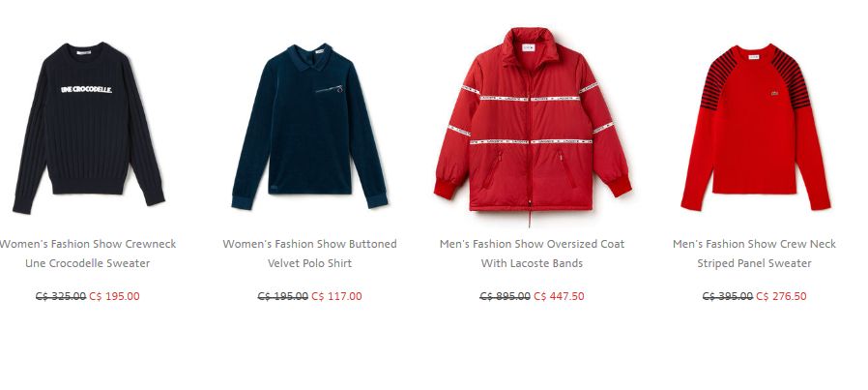Click the struck-through C$ 395.00 price
The width and height of the screenshot is (868, 390).
point(728,296)
